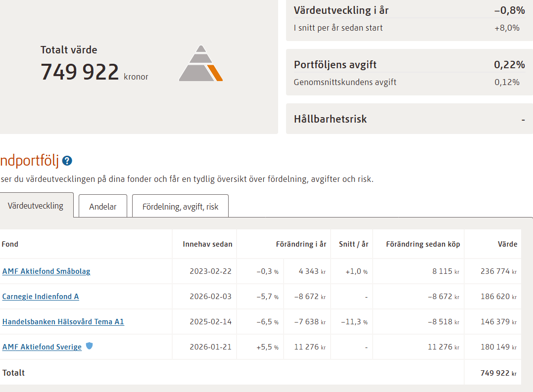Click the shield icon next to AMF Aktiefond Sverige

tap(89, 346)
